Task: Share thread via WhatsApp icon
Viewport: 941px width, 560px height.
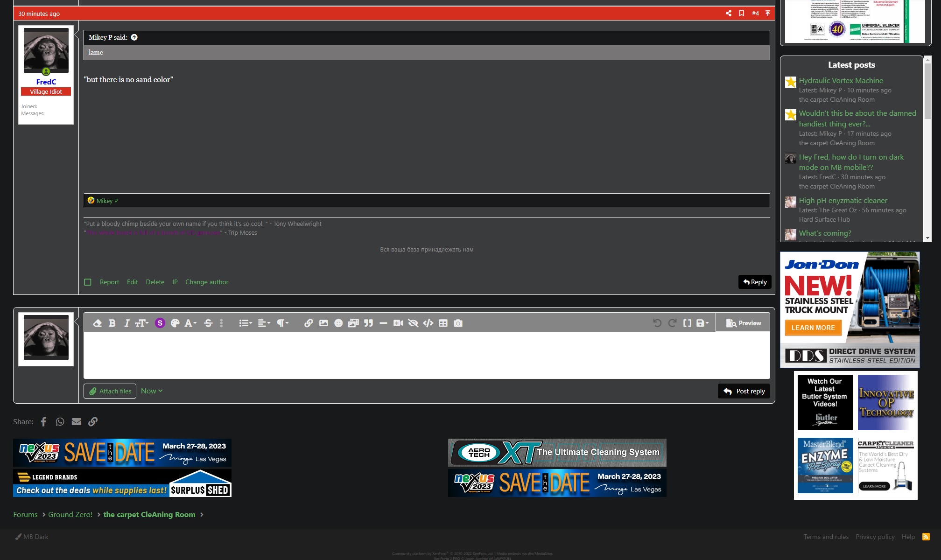Action: [x=60, y=421]
